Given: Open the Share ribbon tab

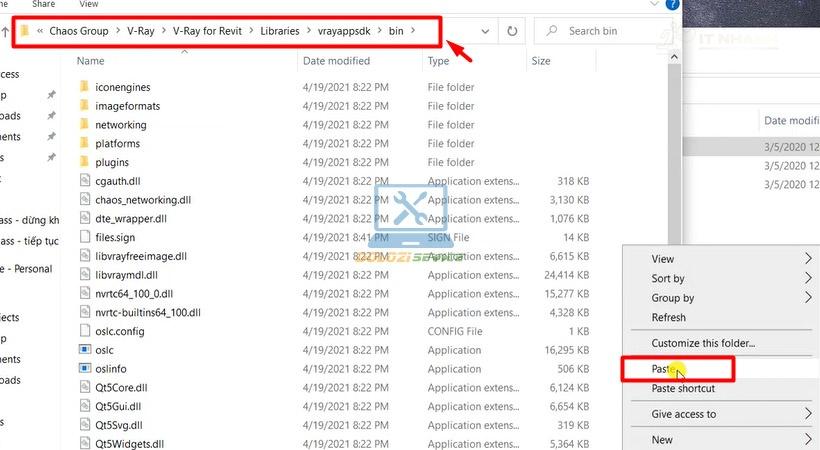Looking at the screenshot, I should (43, 4).
